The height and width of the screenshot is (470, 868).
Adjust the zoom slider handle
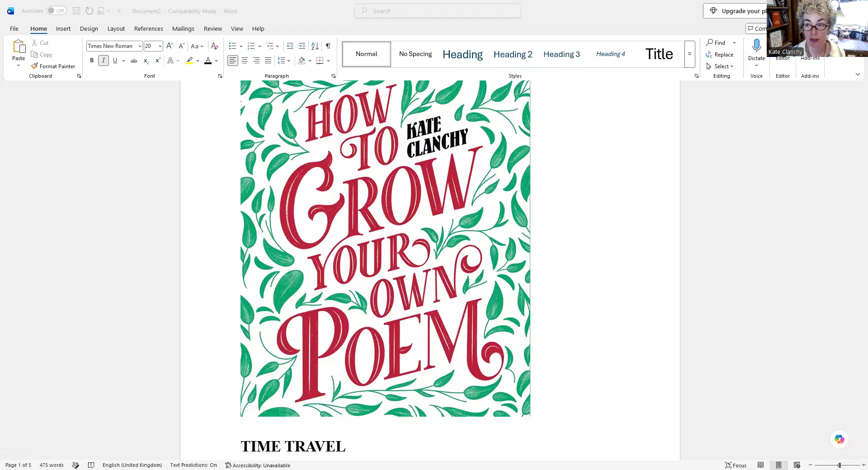[x=840, y=465]
